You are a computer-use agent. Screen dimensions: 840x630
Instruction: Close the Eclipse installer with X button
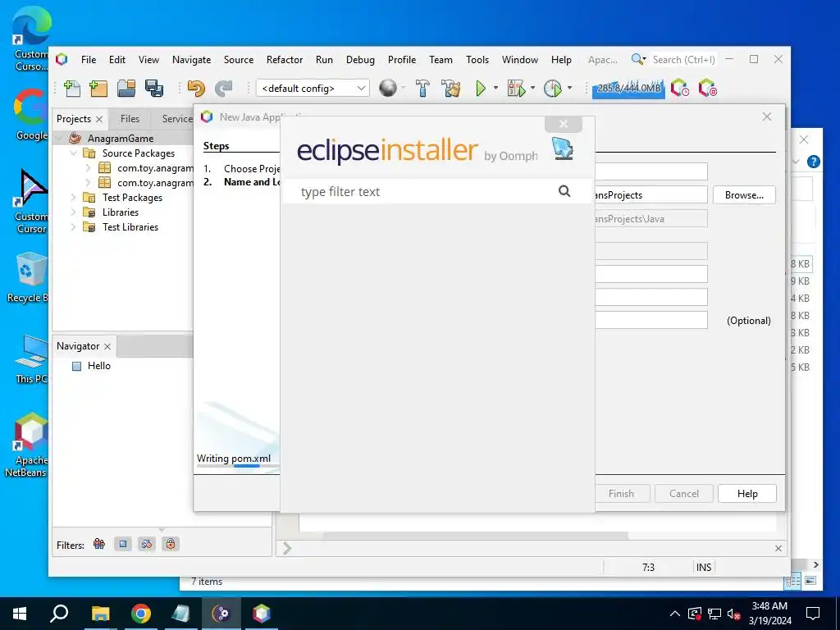[x=563, y=124]
